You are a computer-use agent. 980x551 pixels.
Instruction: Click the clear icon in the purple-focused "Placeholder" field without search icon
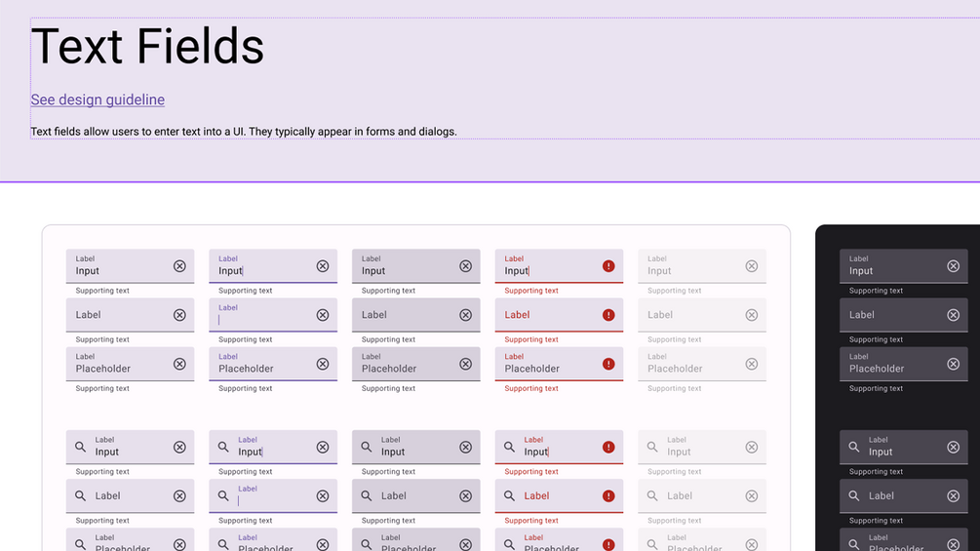(323, 364)
